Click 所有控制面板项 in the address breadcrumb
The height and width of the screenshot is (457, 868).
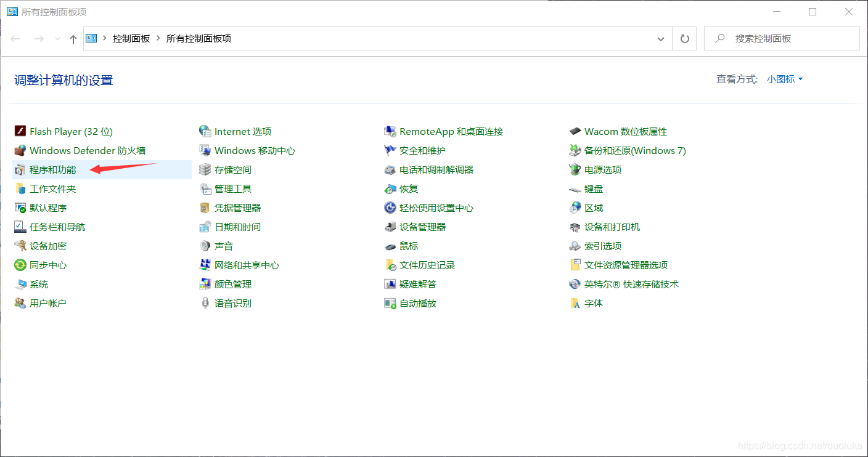pyautogui.click(x=199, y=38)
